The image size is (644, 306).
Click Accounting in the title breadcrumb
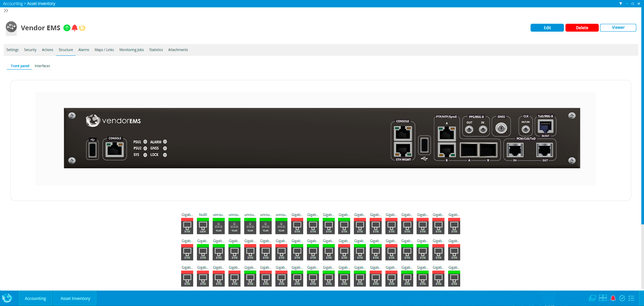(x=13, y=4)
